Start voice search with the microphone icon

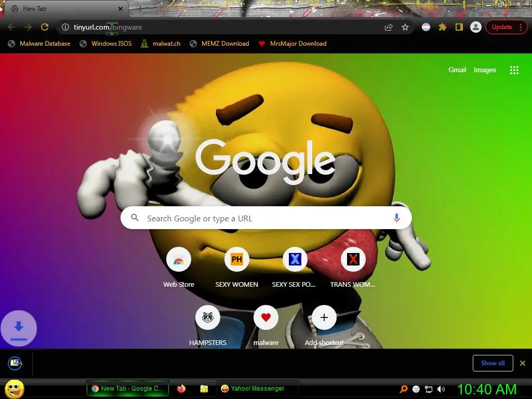pos(396,218)
